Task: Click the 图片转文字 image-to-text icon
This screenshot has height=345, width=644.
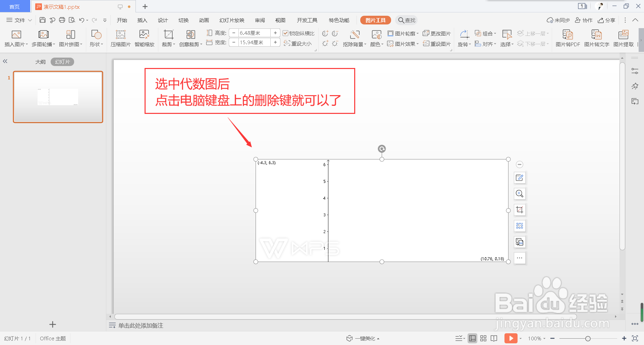Action: [596, 38]
